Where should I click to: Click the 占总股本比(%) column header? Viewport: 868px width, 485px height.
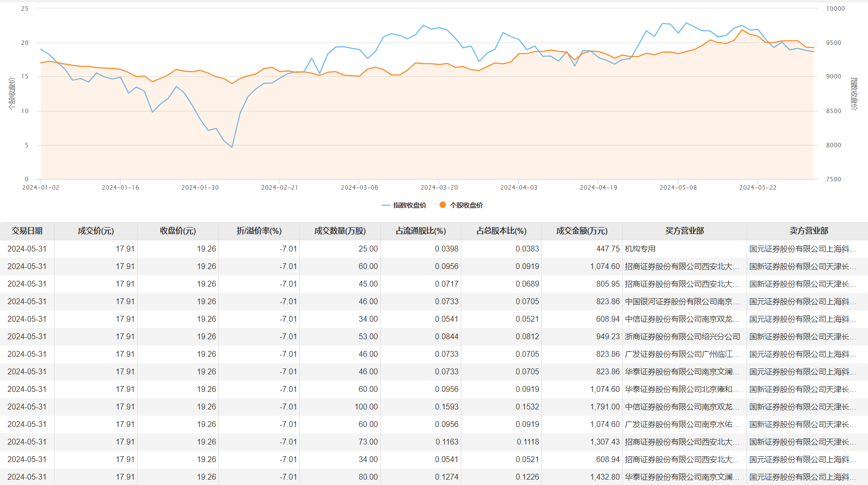(x=501, y=231)
